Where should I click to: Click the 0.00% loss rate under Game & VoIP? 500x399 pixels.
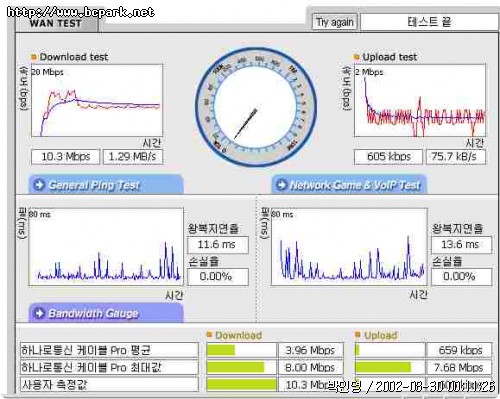tap(461, 277)
